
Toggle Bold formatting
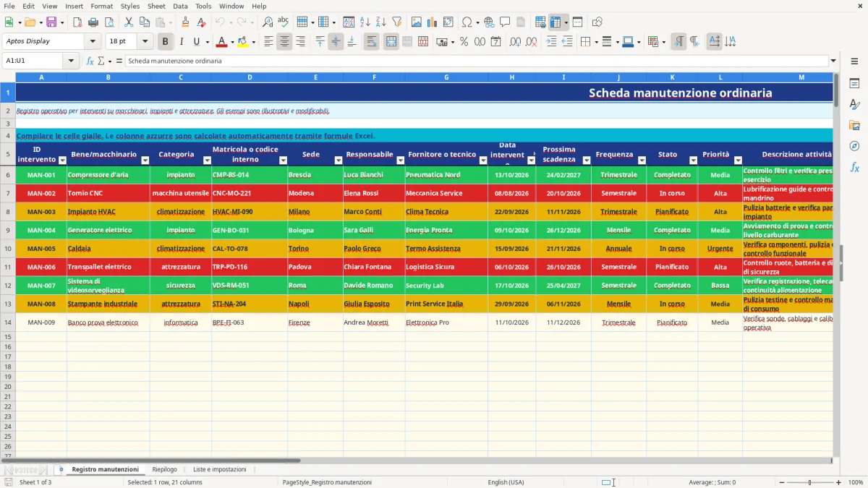point(165,42)
